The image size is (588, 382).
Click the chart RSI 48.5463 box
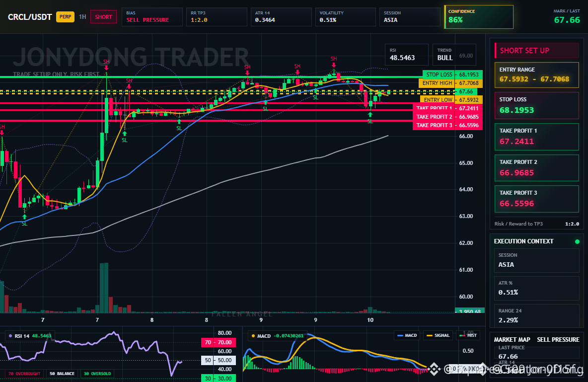click(407, 55)
